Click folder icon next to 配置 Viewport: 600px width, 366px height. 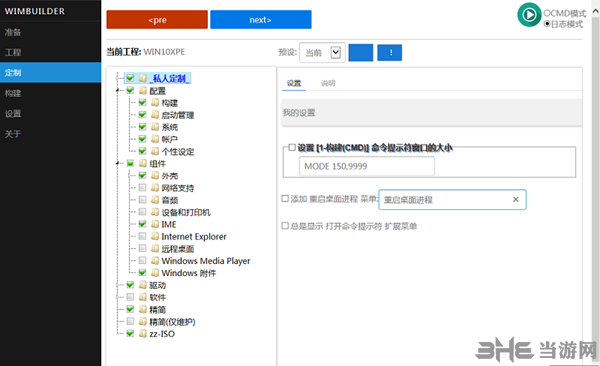click(143, 91)
